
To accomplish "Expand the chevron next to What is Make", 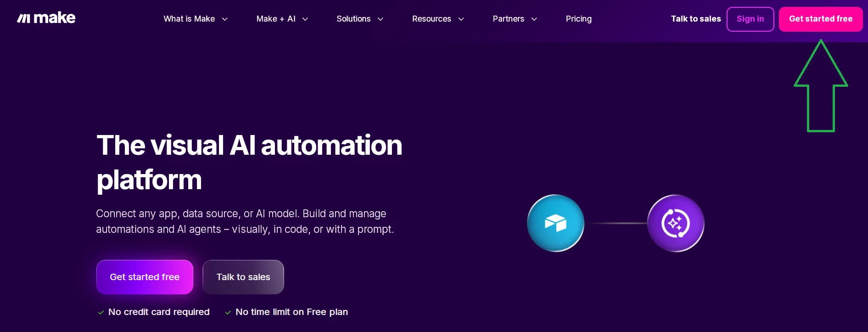I will tap(225, 19).
